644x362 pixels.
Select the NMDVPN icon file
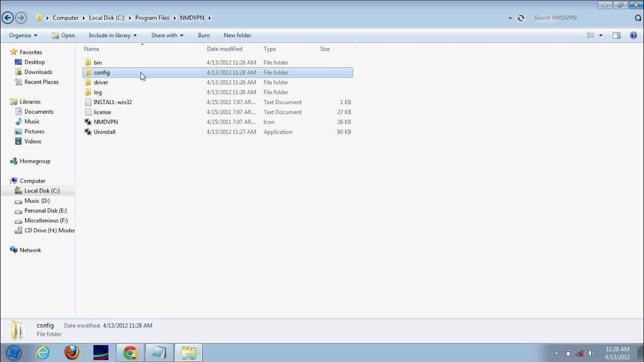pyautogui.click(x=88, y=122)
